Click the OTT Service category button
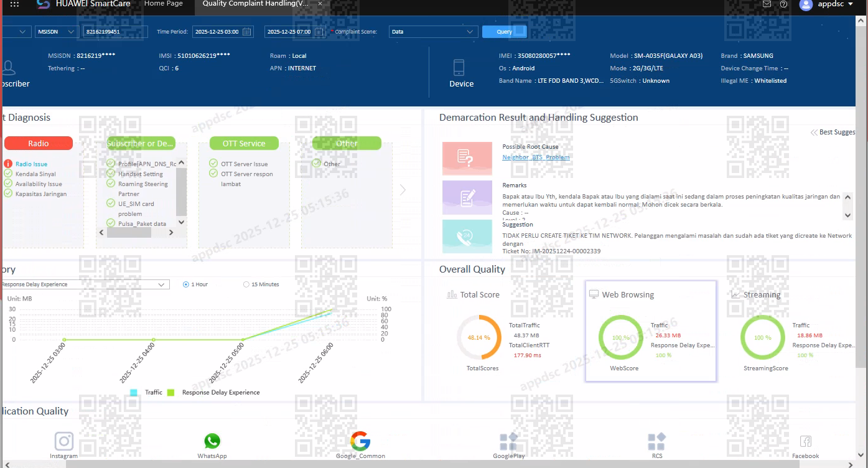 244,143
